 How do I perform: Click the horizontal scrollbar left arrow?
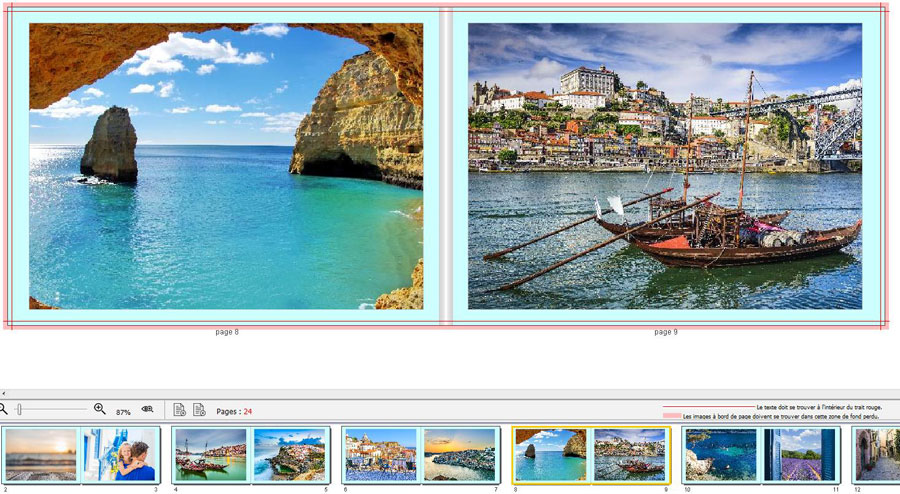click(3, 394)
